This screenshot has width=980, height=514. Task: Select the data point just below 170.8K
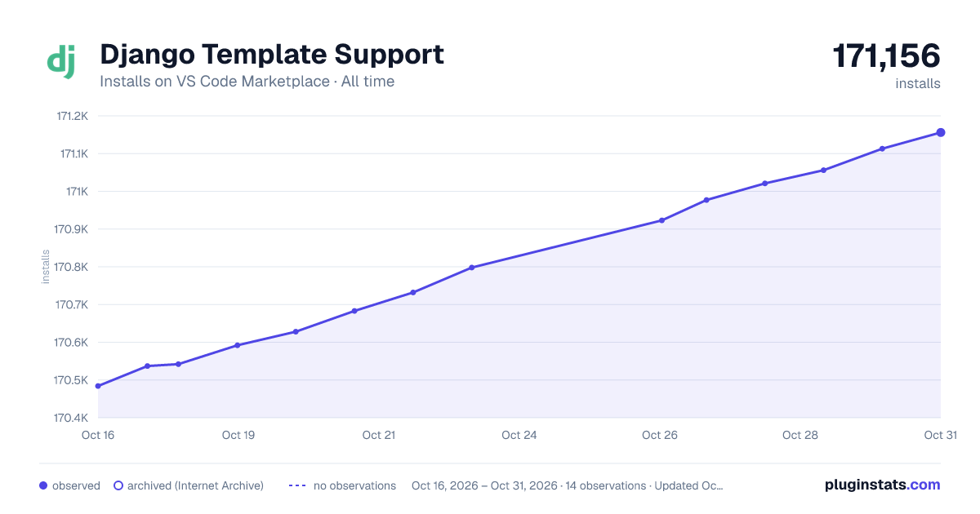(472, 268)
